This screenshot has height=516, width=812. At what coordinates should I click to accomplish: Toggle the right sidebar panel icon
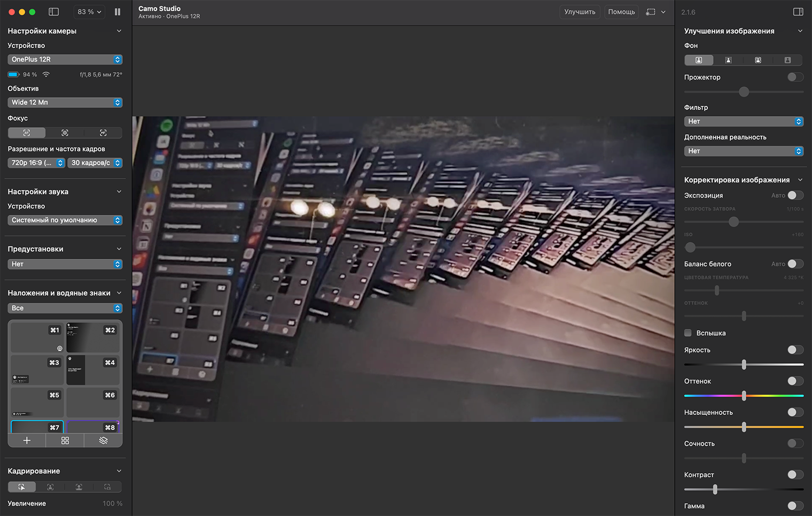[798, 12]
